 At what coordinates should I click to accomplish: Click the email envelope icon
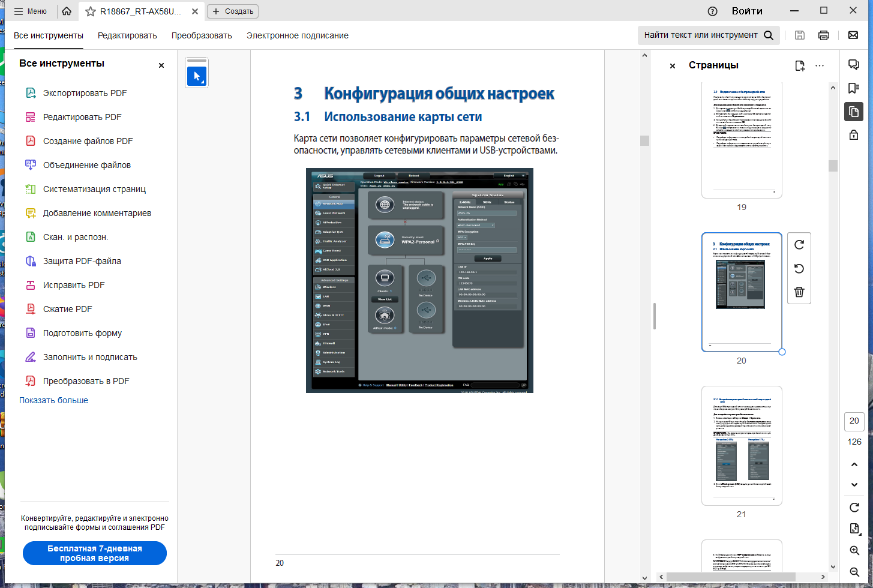click(x=853, y=35)
